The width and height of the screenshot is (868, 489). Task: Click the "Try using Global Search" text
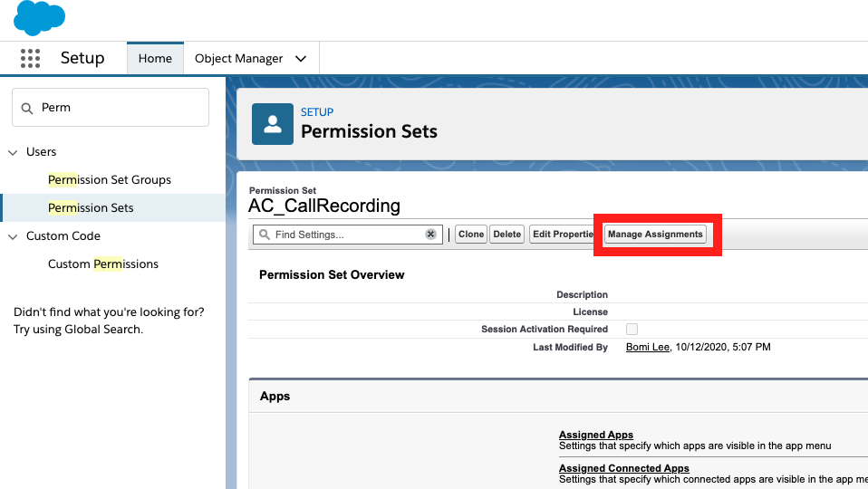tap(78, 329)
